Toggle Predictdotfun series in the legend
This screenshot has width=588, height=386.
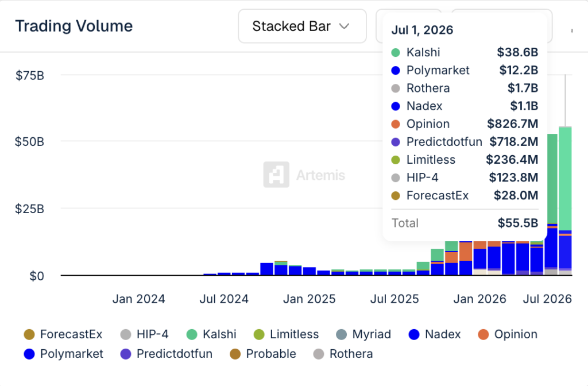tap(166, 354)
